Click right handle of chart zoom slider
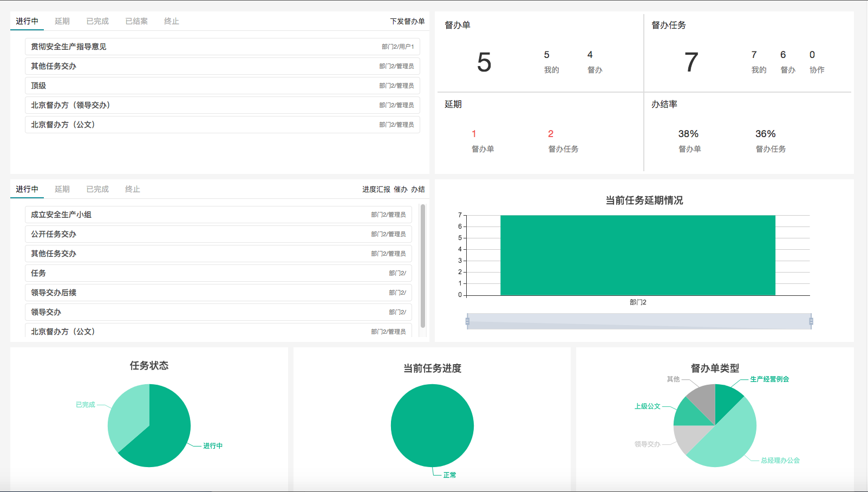Screen dimensions: 868x492 [x=811, y=321]
